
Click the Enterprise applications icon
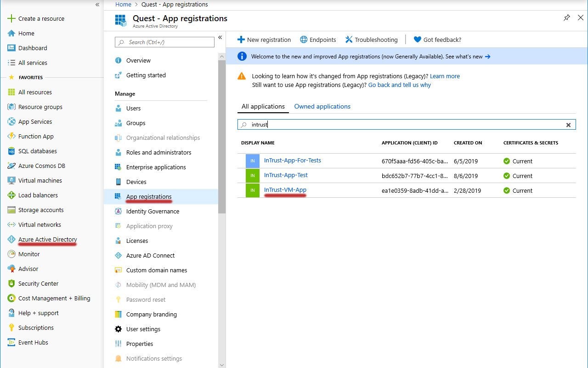click(119, 167)
